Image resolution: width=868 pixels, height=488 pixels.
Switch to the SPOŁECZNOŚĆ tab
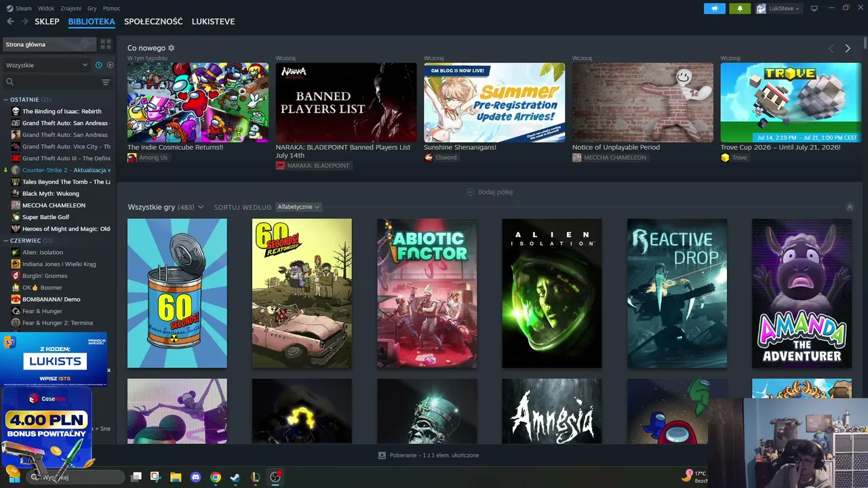click(153, 22)
